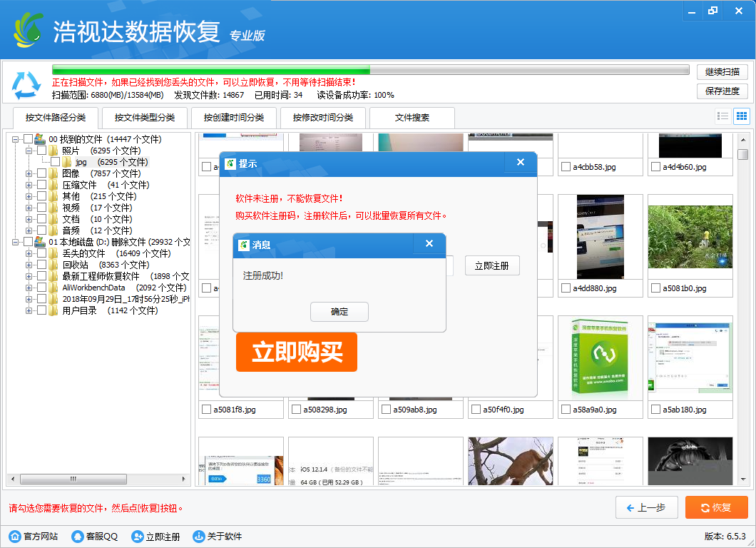Click the official website home icon
Image resolution: width=756 pixels, height=548 pixels.
(14, 537)
